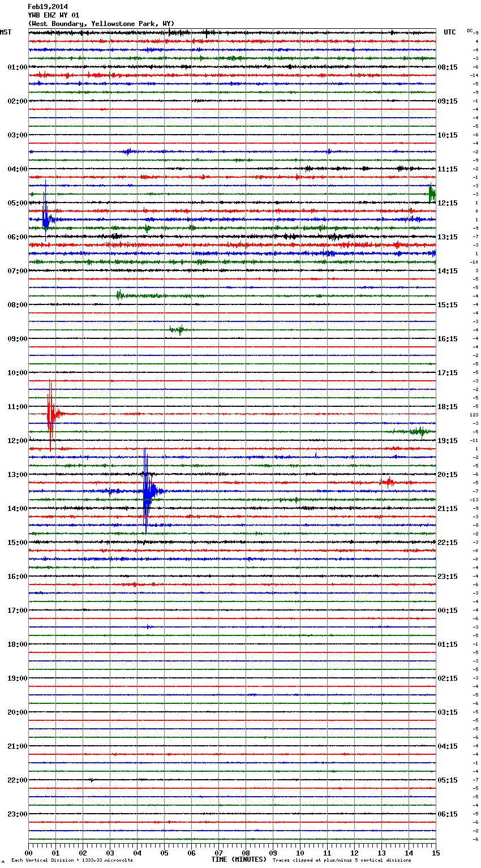This screenshot has width=481, height=868.
Task: Click the '(West Boundary, Yellowstone Park, WY)' title
Action: 101,24
